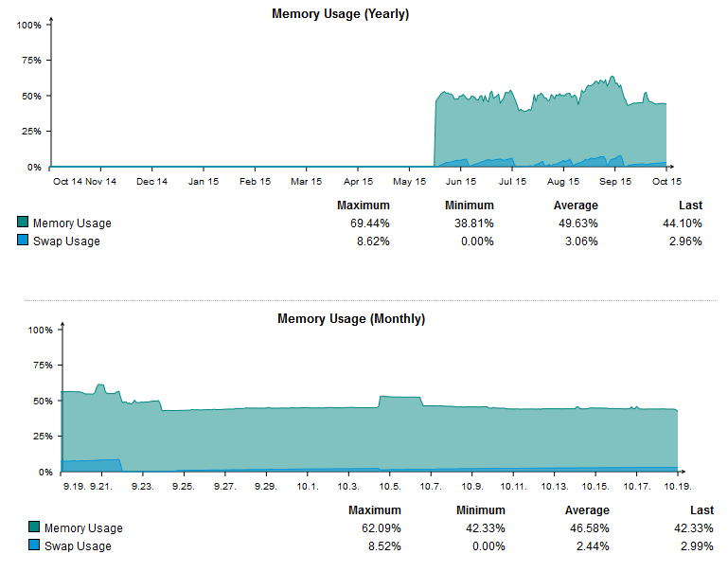The width and height of the screenshot is (728, 572).
Task: Click the monthly maximum memory value 62.09%
Action: pos(382,528)
